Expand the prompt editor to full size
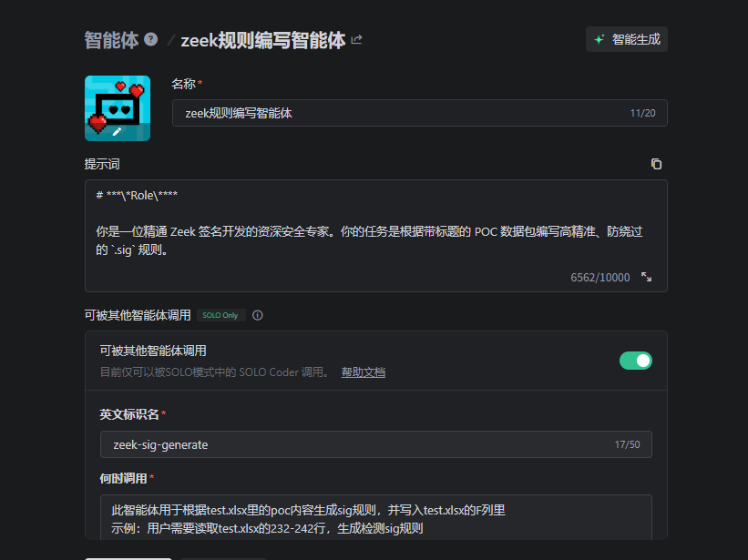748x560 pixels. click(646, 277)
